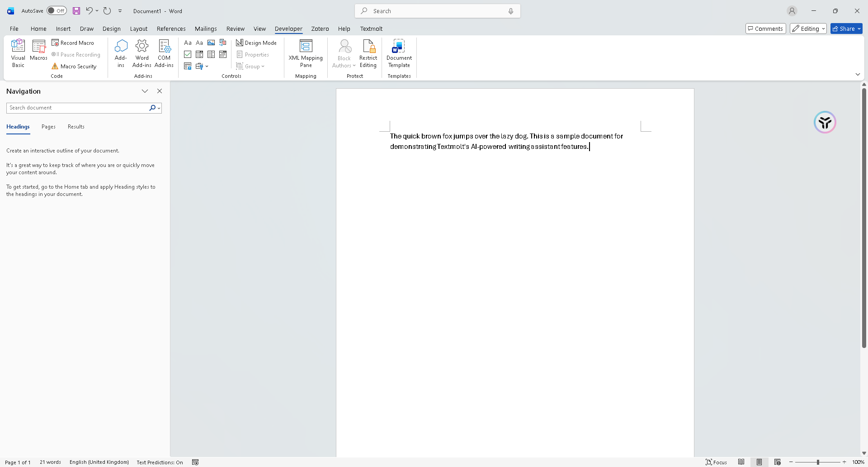Open Word Add-ins dialog
This screenshot has height=467, width=868.
click(142, 53)
